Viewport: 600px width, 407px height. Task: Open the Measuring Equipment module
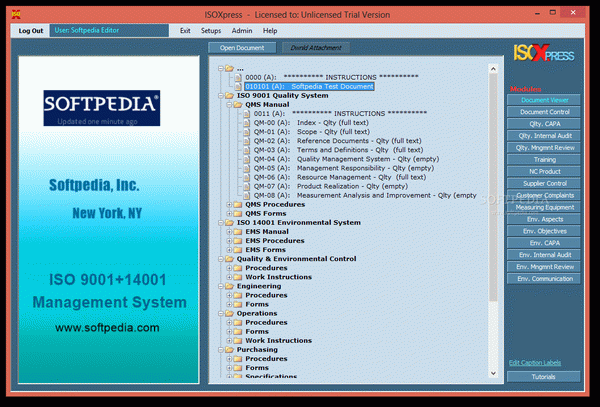tap(544, 207)
